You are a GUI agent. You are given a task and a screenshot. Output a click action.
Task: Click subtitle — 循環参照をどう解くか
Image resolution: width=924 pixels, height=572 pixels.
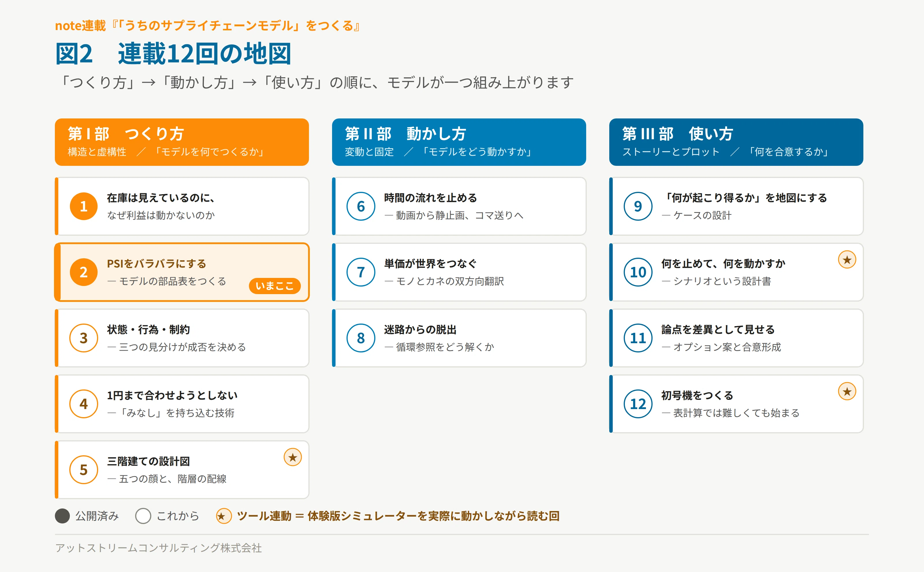tap(439, 347)
